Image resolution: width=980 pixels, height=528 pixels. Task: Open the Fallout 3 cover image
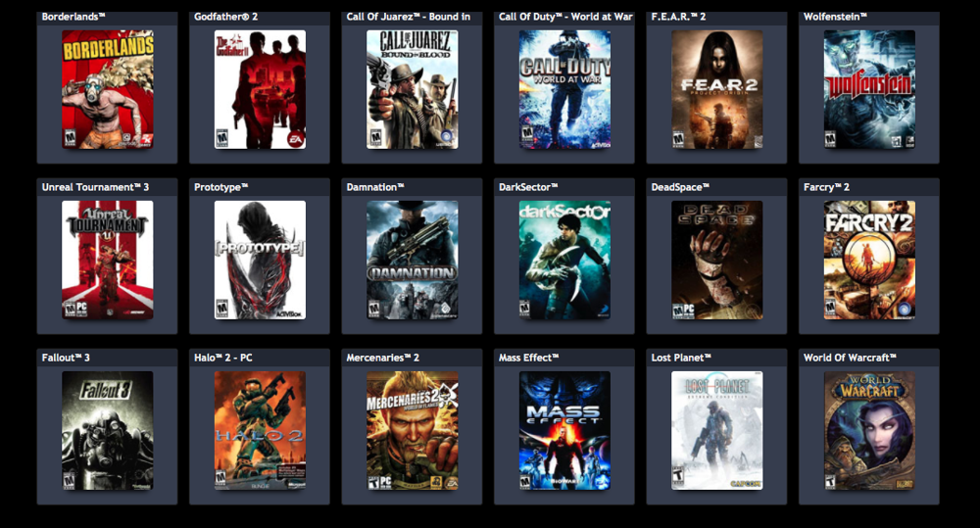pyautogui.click(x=108, y=430)
